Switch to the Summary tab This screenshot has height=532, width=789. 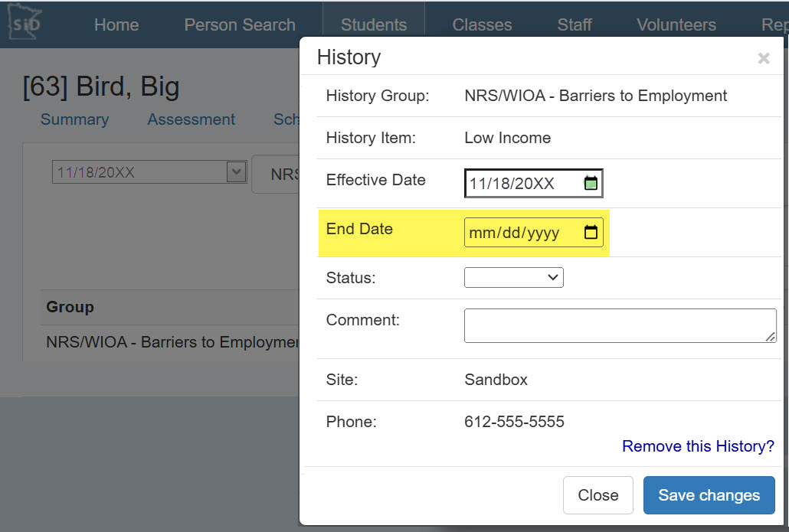coord(74,119)
